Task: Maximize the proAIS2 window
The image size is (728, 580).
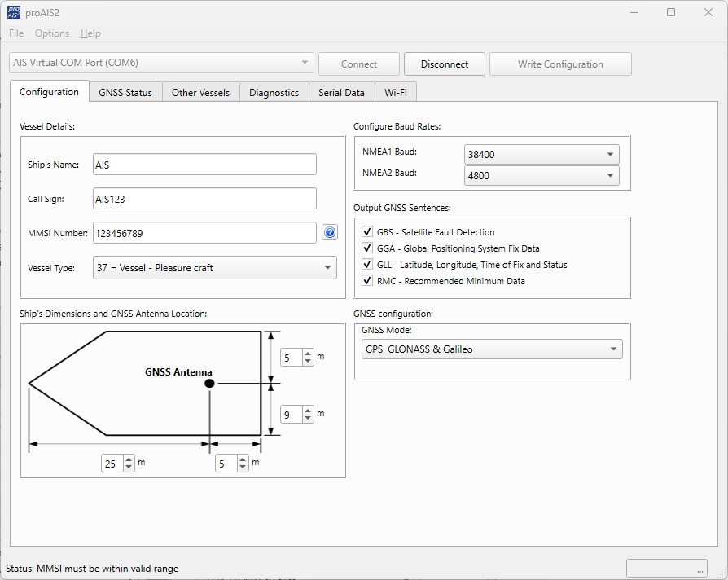Action: (x=671, y=12)
